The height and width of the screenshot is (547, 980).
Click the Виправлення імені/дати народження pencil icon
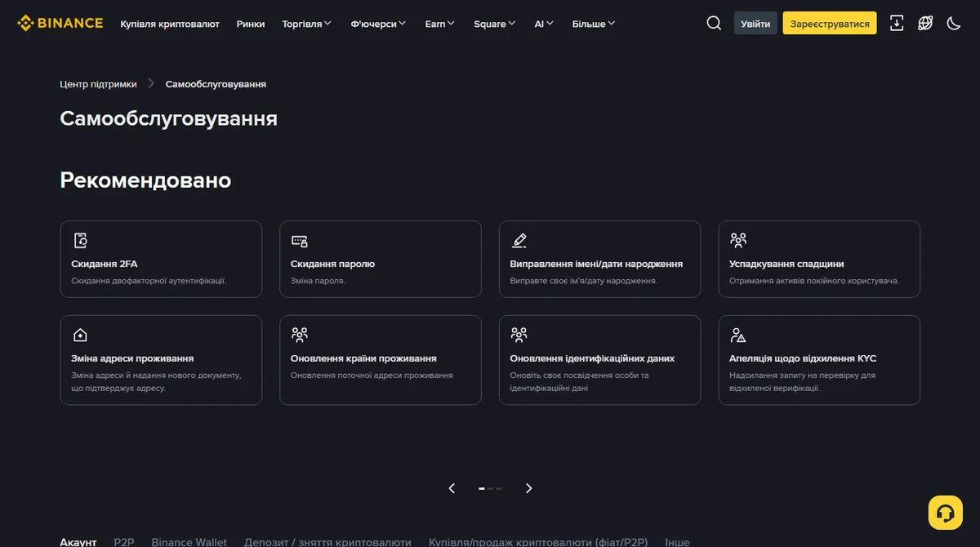[519, 240]
